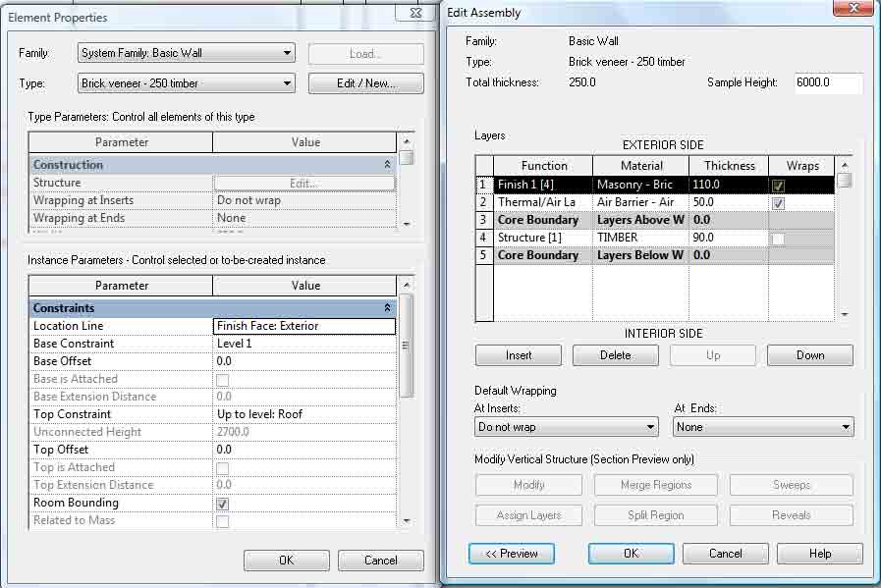
Task: Select Top Constraint Up to level: Roof
Action: [303, 414]
